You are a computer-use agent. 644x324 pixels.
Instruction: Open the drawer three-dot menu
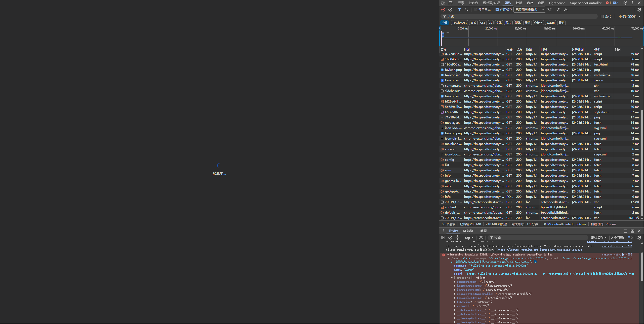pyautogui.click(x=443, y=231)
